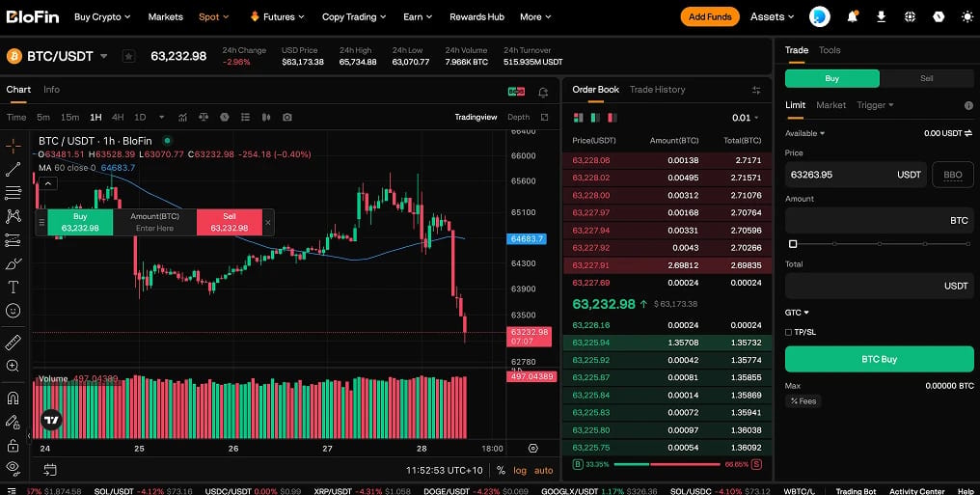The image size is (980, 495).
Task: Select the zoom-in magnifier tool
Action: (14, 367)
